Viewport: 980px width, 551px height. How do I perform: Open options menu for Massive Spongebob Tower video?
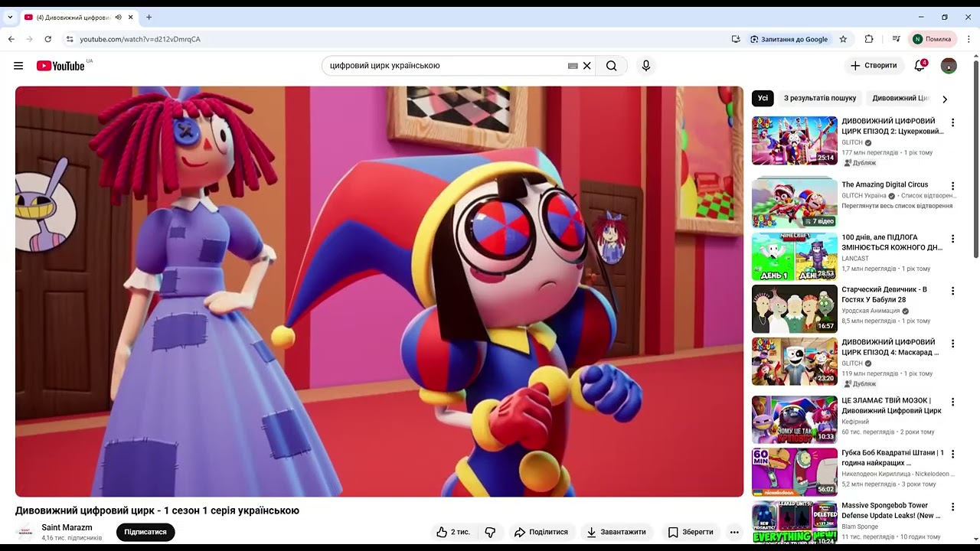953,507
